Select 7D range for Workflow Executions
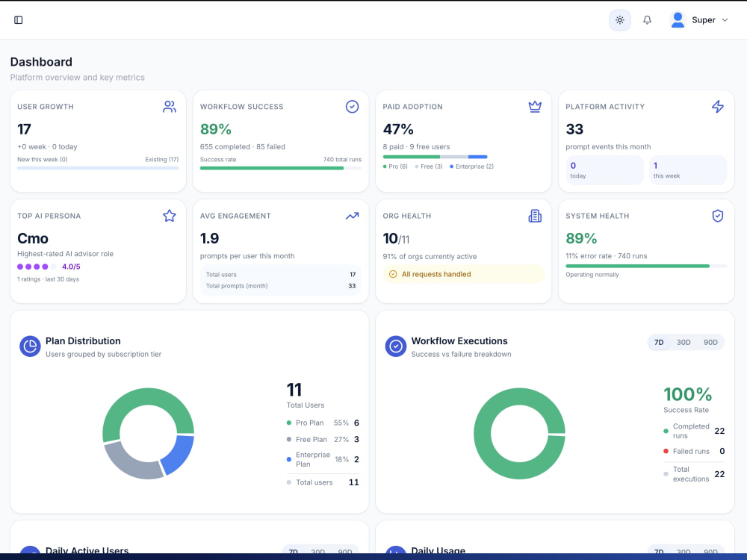Image resolution: width=747 pixels, height=560 pixels. tap(659, 343)
